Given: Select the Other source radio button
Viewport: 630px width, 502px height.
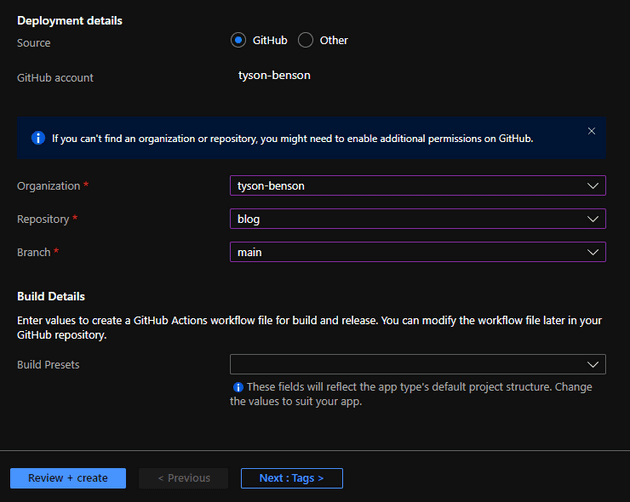Looking at the screenshot, I should [305, 40].
